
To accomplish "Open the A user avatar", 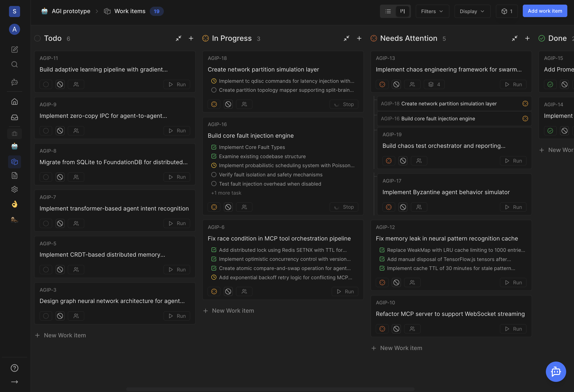I will point(15,29).
